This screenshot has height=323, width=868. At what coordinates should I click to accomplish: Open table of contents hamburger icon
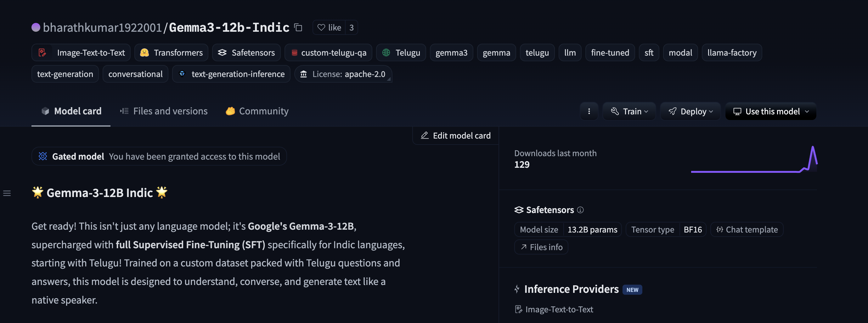point(7,193)
